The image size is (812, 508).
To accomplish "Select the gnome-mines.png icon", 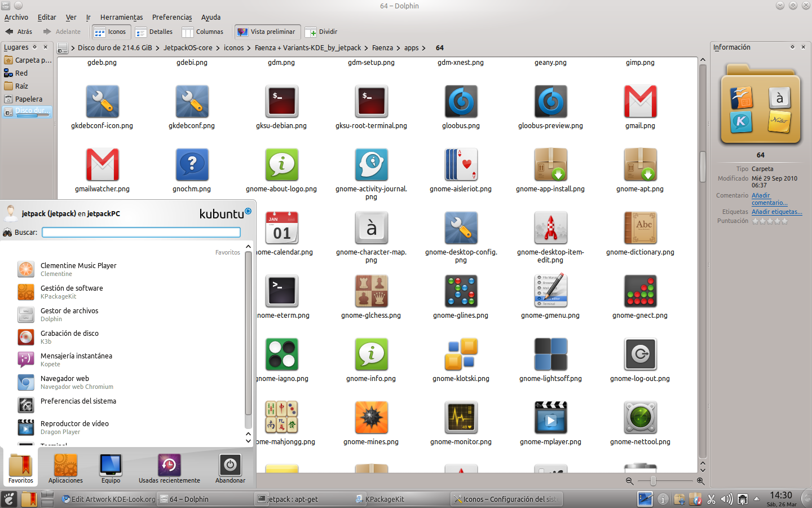I will pos(371,418).
